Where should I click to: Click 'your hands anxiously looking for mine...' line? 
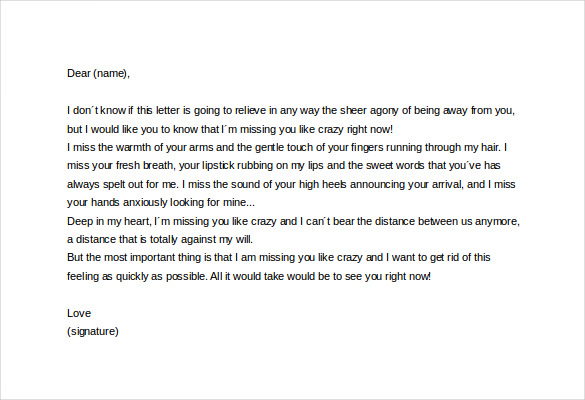pyautogui.click(x=161, y=202)
